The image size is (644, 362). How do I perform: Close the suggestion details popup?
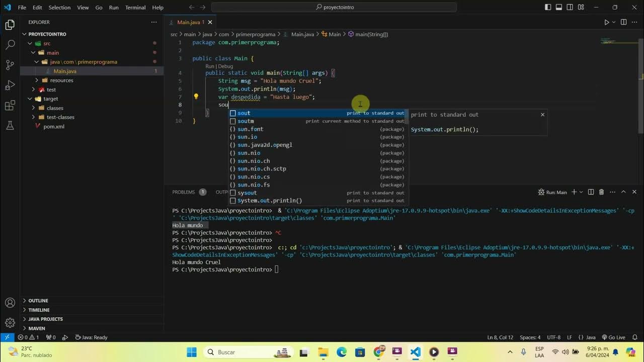point(542,115)
